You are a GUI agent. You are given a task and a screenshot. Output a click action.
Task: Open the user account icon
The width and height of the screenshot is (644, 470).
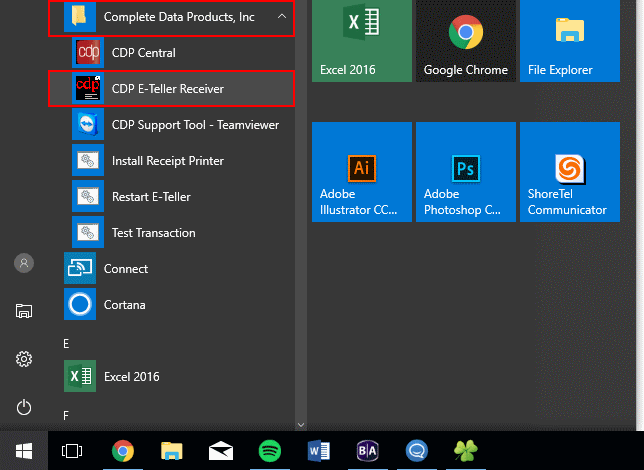24,263
